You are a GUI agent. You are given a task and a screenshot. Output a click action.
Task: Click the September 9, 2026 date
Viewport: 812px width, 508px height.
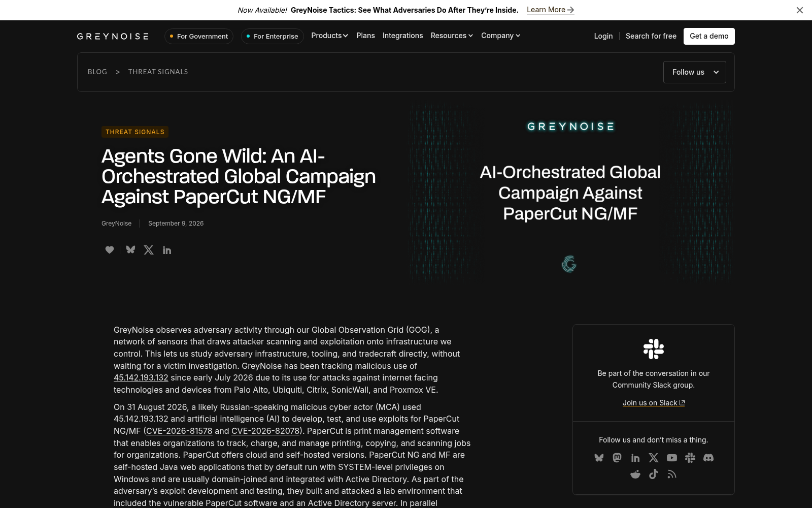click(x=176, y=224)
